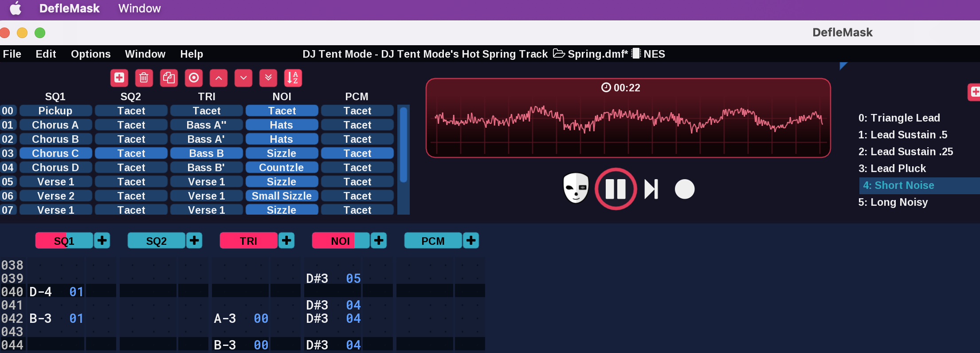Toggle mute on the TRI channel header
The width and height of the screenshot is (980, 353).
coord(249,240)
